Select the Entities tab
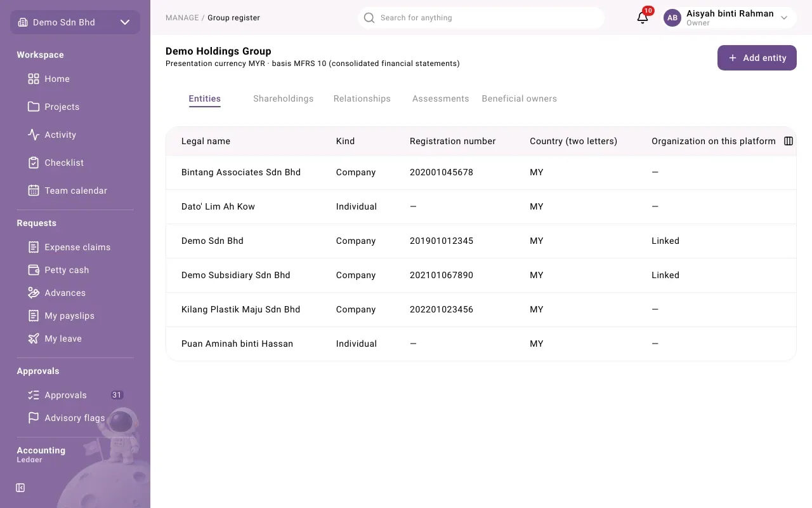 [205, 98]
